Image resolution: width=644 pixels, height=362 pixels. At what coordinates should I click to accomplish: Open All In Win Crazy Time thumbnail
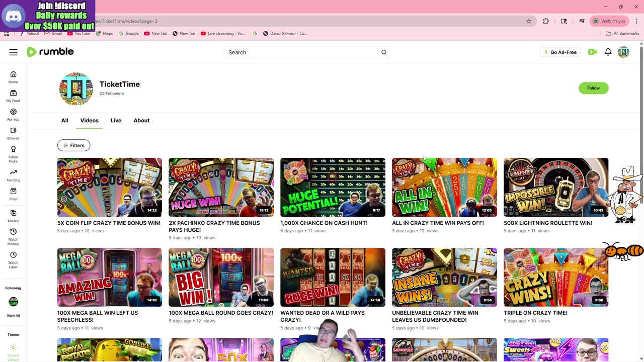444,187
